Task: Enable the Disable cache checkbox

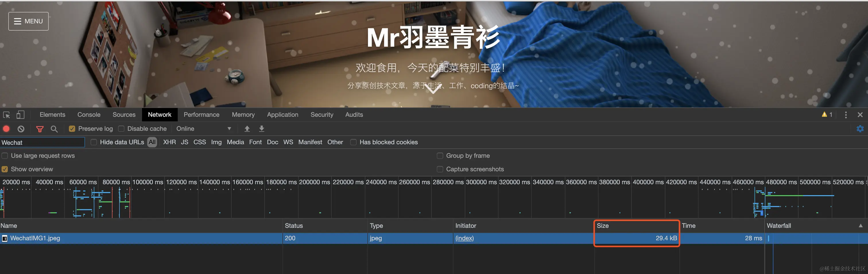Action: pyautogui.click(x=121, y=129)
